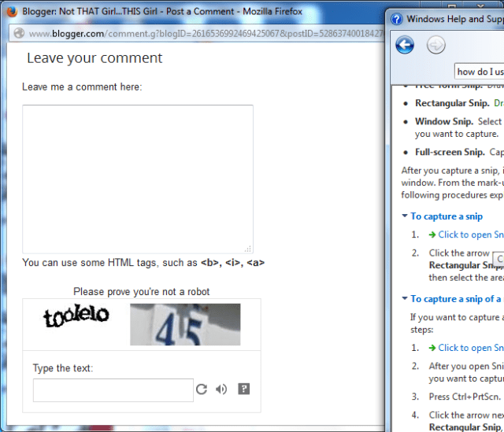Reload the captcha with the refresh icon

click(x=202, y=390)
